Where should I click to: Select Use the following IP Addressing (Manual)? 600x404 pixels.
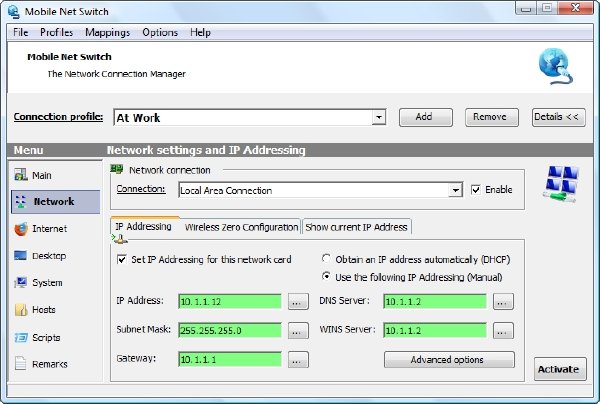(x=326, y=276)
